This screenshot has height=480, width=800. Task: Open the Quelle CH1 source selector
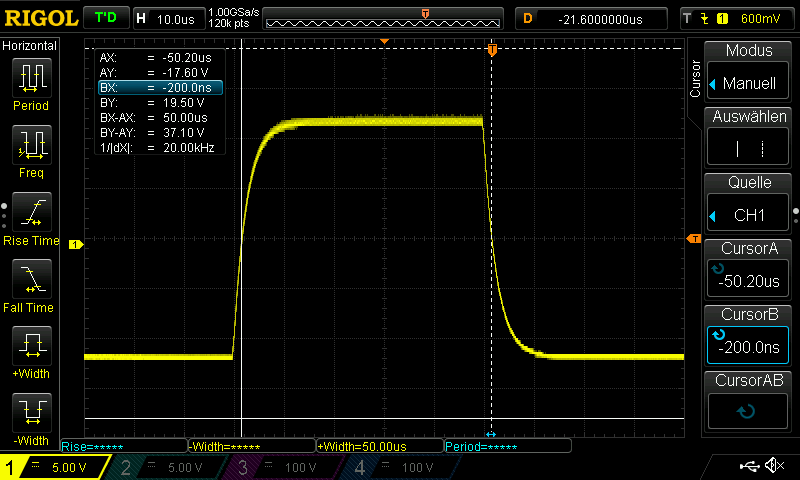click(749, 204)
